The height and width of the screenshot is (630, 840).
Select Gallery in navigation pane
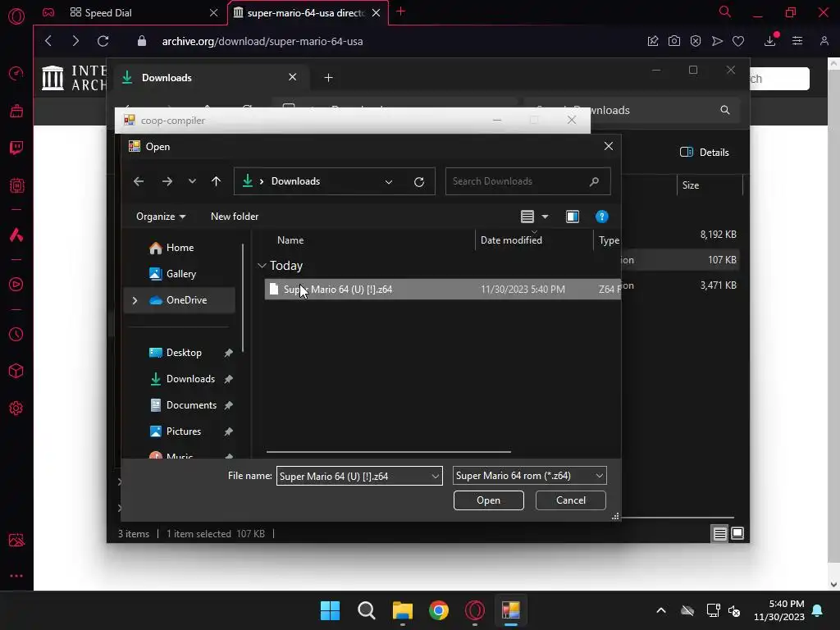[x=180, y=274]
